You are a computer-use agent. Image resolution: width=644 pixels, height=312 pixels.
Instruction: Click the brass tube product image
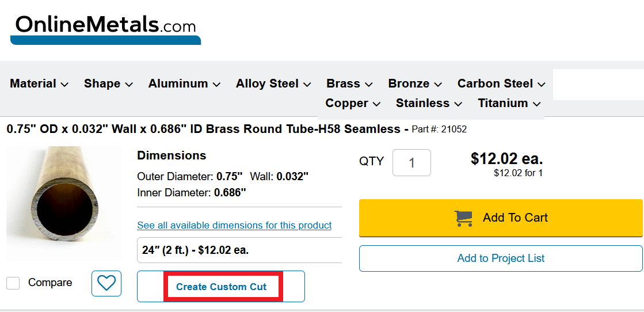point(64,204)
